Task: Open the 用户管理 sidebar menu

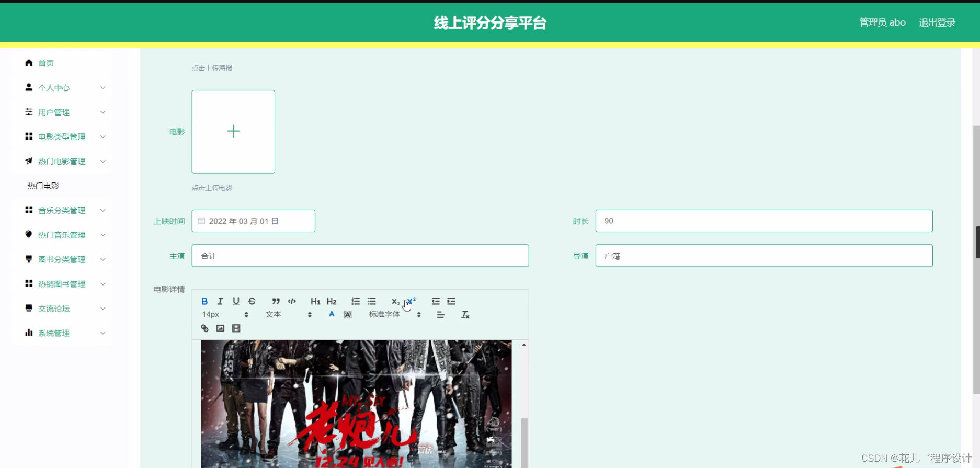Action: click(62, 112)
